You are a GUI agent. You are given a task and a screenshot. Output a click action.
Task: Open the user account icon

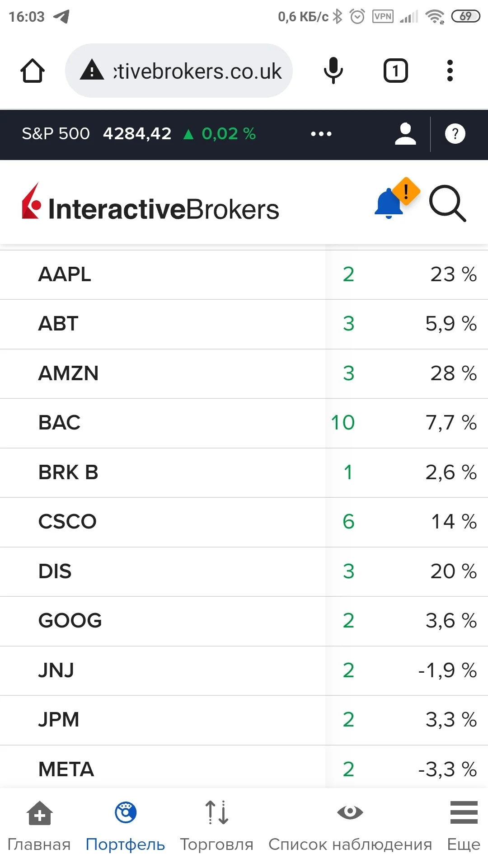(x=405, y=134)
